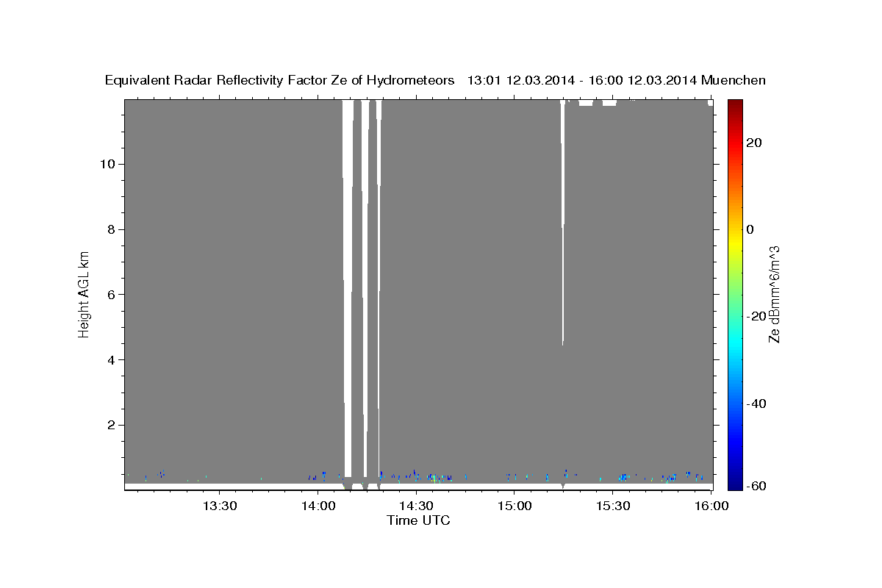Click the 13:30 time tick label
This screenshot has width=882, height=588.
(x=220, y=506)
